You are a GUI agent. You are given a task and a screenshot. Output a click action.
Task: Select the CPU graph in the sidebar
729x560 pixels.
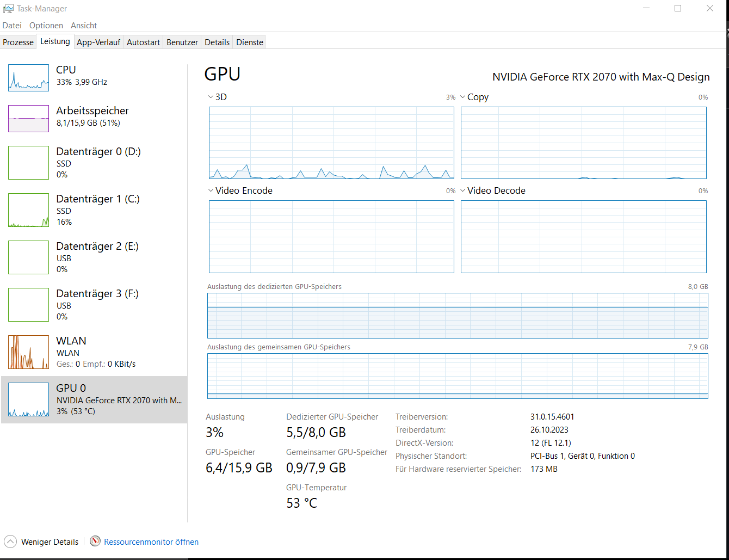point(28,77)
